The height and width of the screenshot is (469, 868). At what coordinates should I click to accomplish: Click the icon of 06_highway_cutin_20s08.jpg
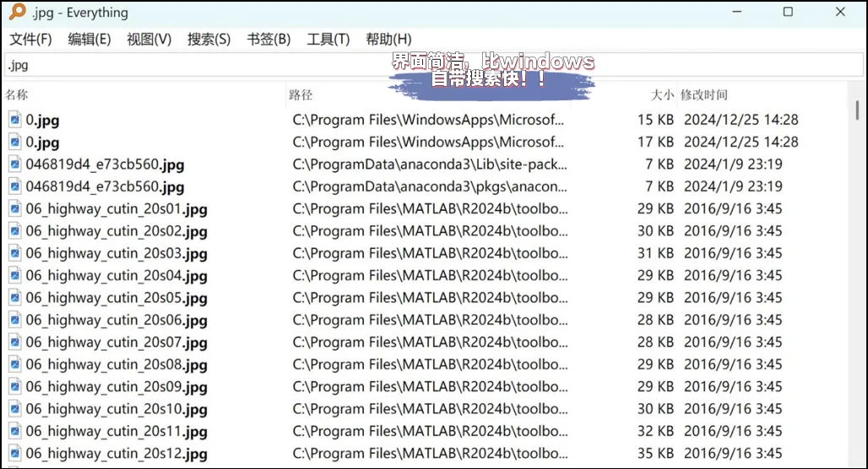coord(15,364)
